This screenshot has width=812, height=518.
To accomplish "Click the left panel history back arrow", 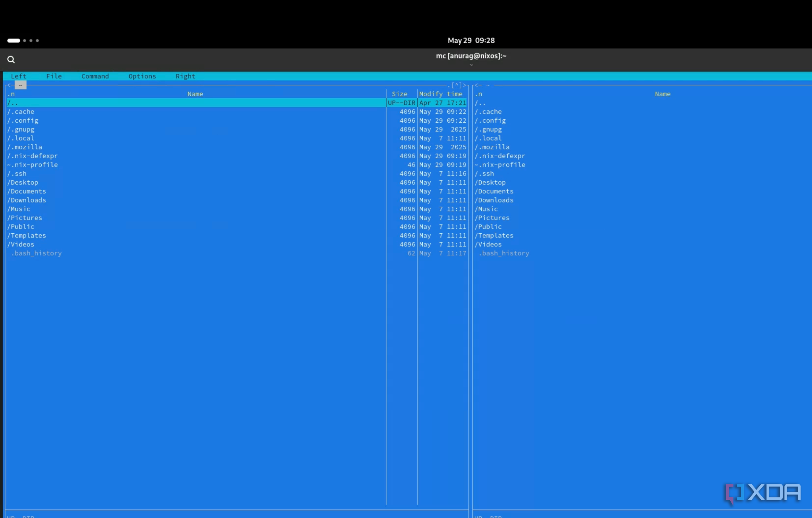I will pos(9,85).
